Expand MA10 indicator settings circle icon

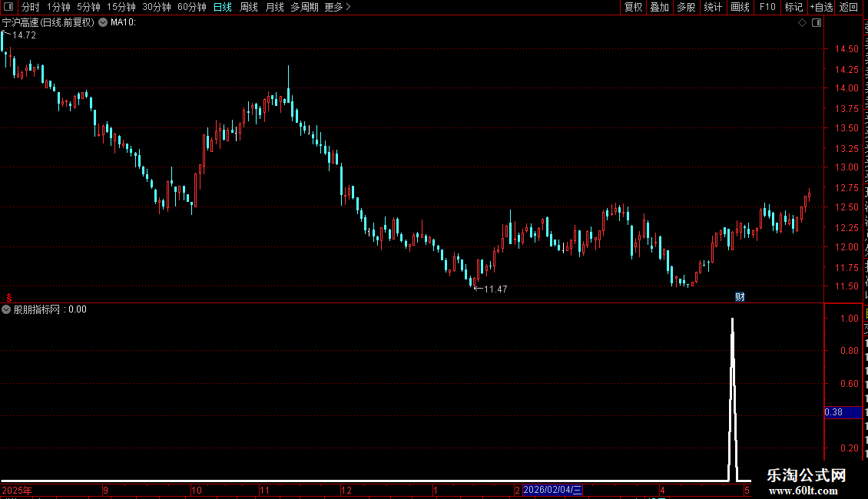(x=103, y=22)
